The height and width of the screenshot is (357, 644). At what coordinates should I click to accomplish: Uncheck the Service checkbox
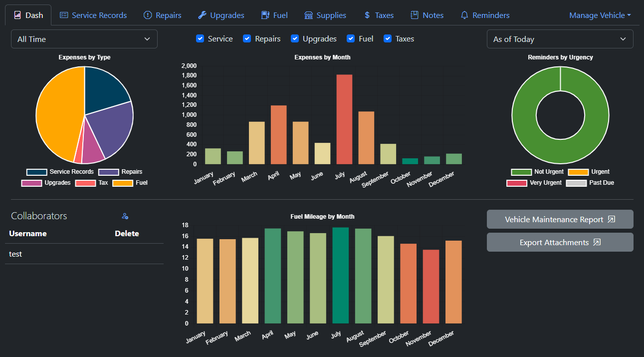click(x=201, y=38)
